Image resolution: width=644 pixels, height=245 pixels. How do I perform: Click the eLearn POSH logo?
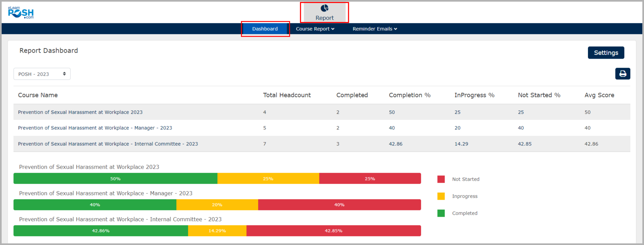(x=21, y=13)
